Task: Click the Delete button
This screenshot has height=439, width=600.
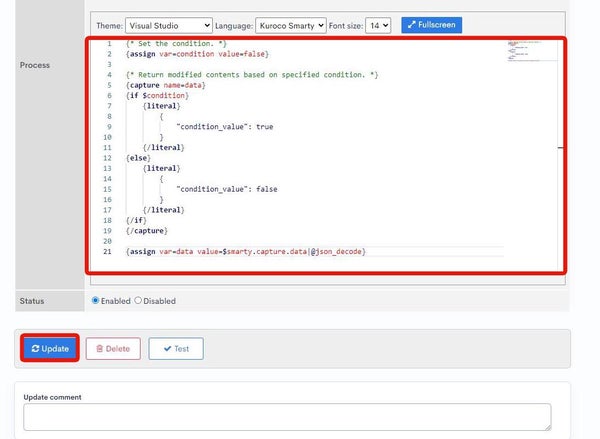Action: point(113,348)
